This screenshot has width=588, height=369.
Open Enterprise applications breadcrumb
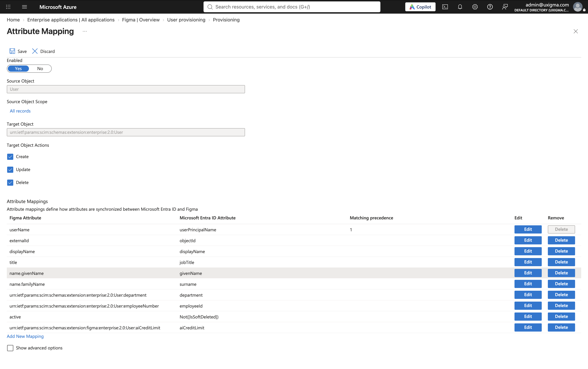click(71, 20)
